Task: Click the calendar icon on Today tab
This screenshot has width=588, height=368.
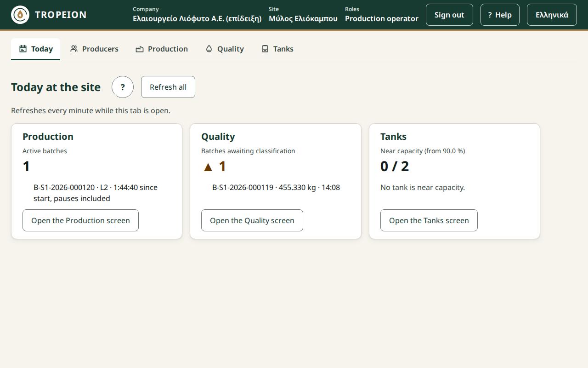Action: click(x=23, y=49)
